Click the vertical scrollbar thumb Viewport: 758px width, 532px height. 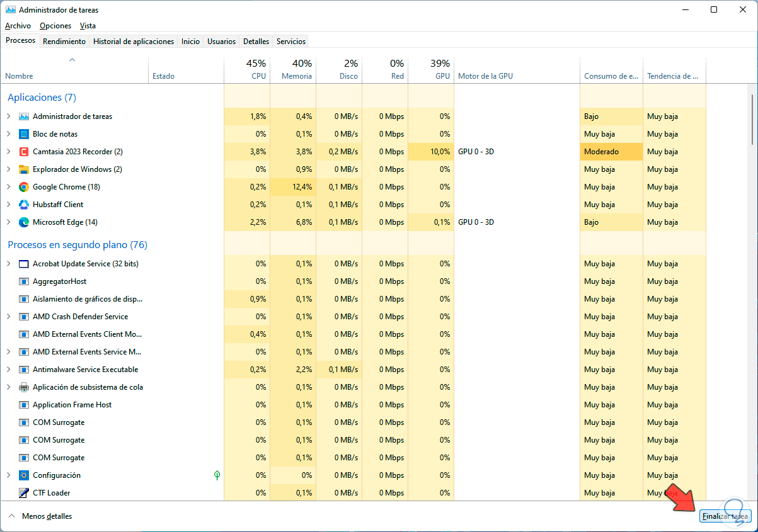[x=752, y=120]
